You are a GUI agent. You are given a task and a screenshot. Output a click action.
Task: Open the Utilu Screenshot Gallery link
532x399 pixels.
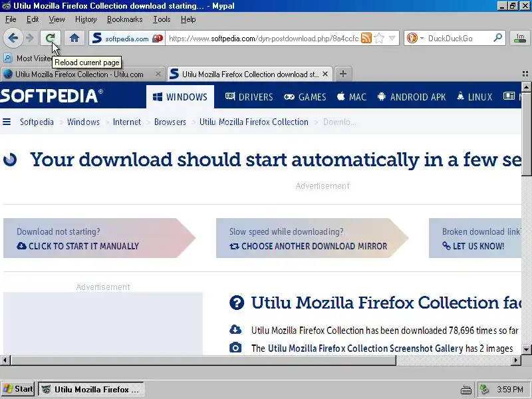coord(365,348)
